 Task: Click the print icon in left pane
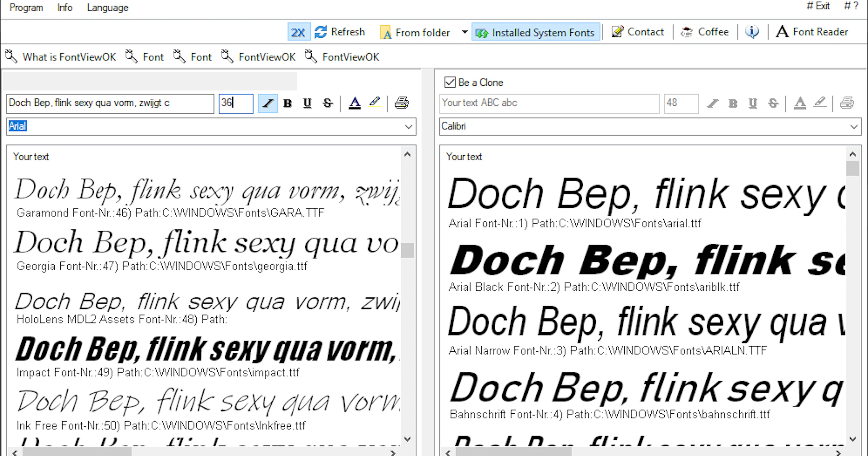pos(402,103)
